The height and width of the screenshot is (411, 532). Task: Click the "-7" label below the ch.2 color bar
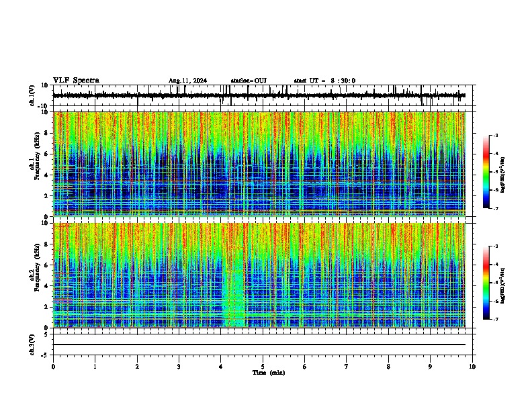point(495,319)
